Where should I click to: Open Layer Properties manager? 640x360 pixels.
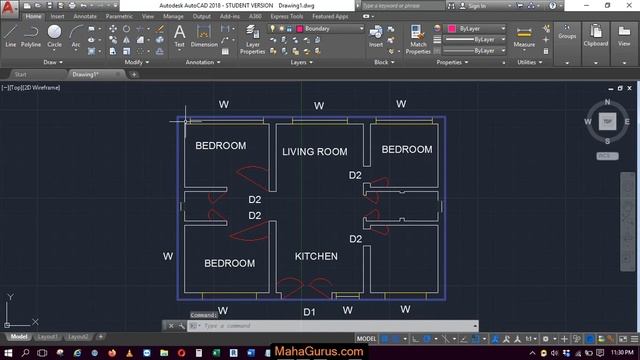(x=252, y=39)
